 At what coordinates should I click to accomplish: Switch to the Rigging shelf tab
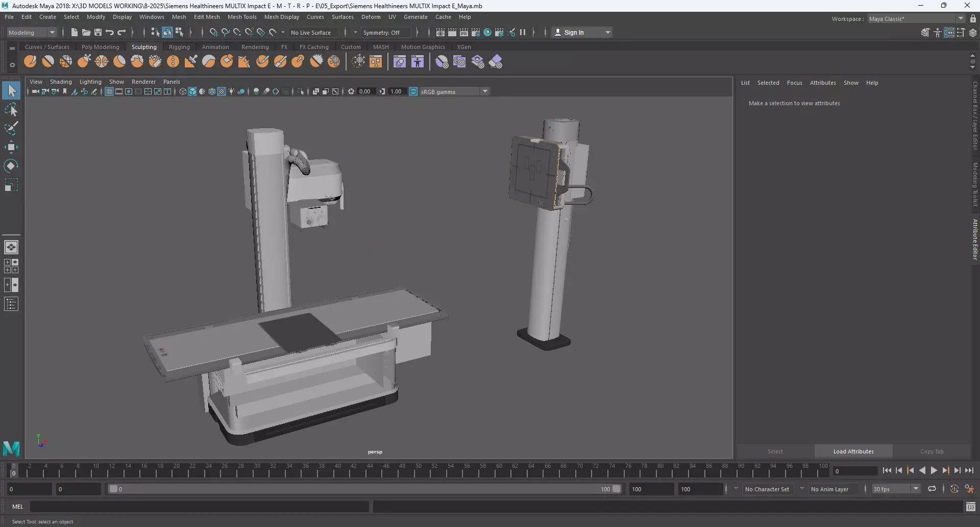pos(179,47)
